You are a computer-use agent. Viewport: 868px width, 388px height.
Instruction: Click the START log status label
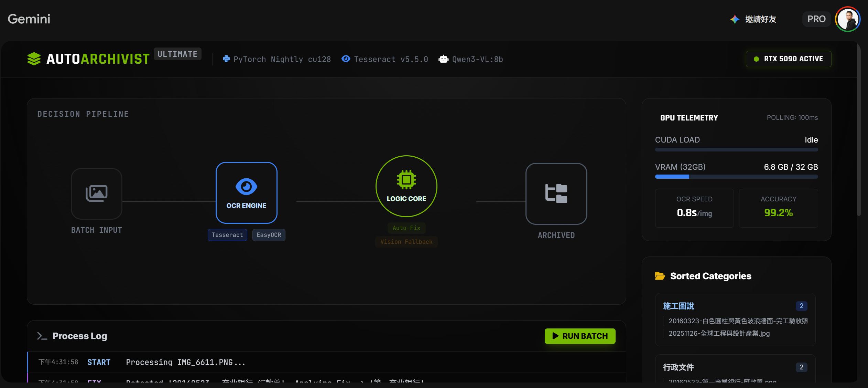click(x=99, y=362)
